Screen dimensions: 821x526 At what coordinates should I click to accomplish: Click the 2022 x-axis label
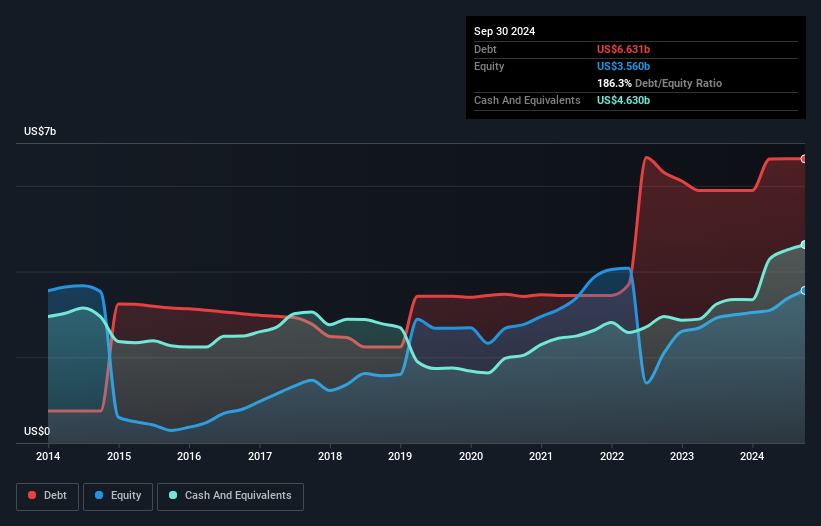pos(612,456)
